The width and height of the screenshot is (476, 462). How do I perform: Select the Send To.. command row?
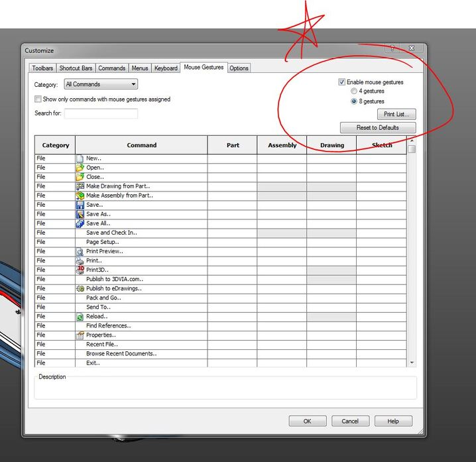[x=221, y=307]
